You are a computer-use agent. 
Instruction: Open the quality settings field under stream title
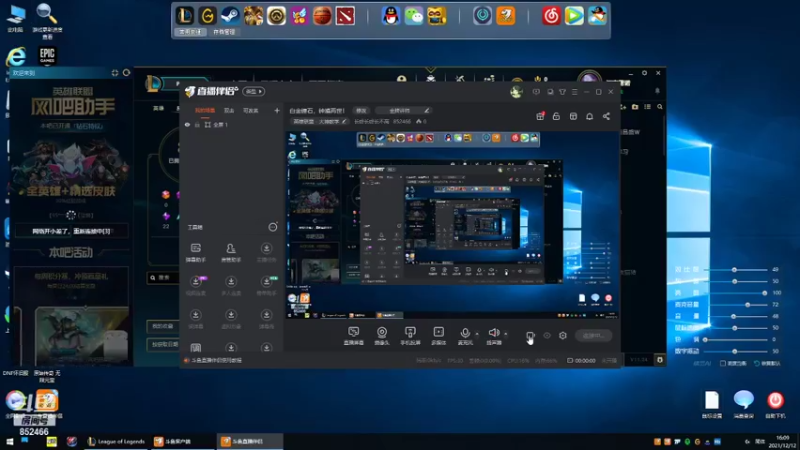click(x=319, y=121)
